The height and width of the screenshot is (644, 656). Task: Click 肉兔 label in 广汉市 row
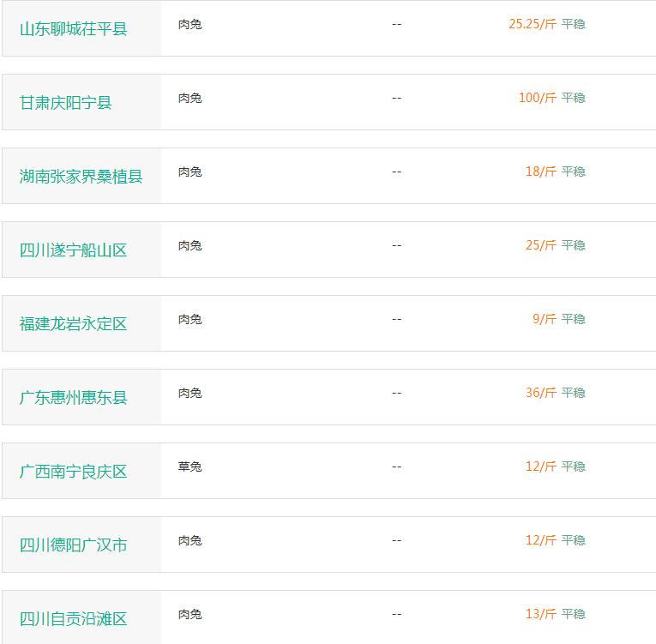pos(190,540)
